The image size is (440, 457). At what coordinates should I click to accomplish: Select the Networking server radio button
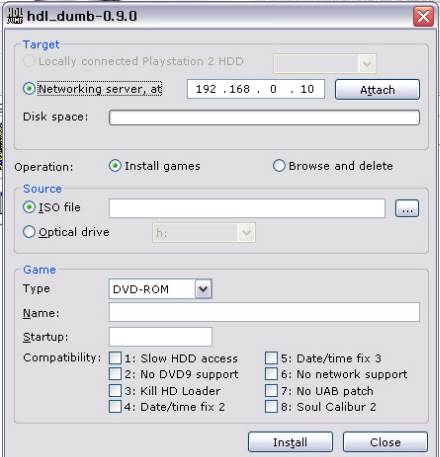29,89
